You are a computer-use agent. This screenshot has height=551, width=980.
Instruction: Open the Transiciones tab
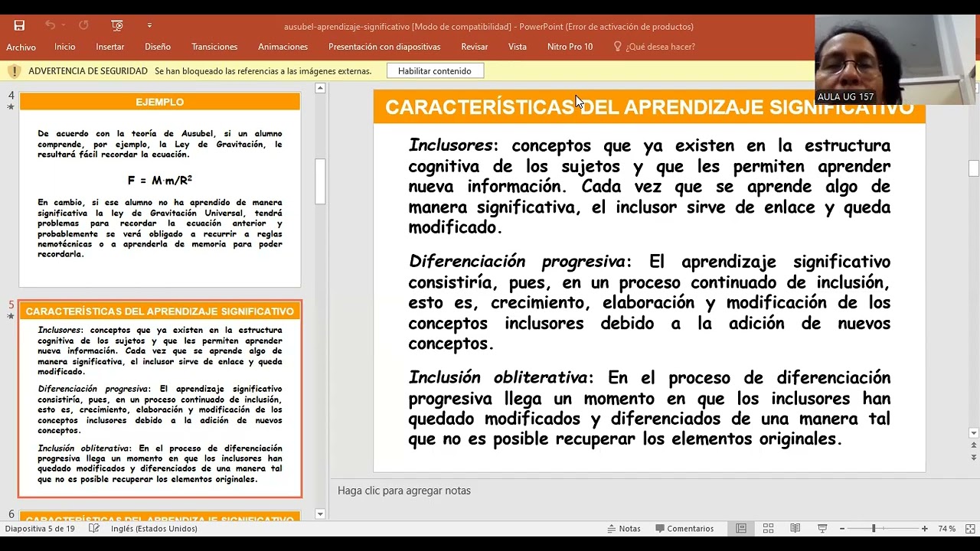pyautogui.click(x=214, y=47)
